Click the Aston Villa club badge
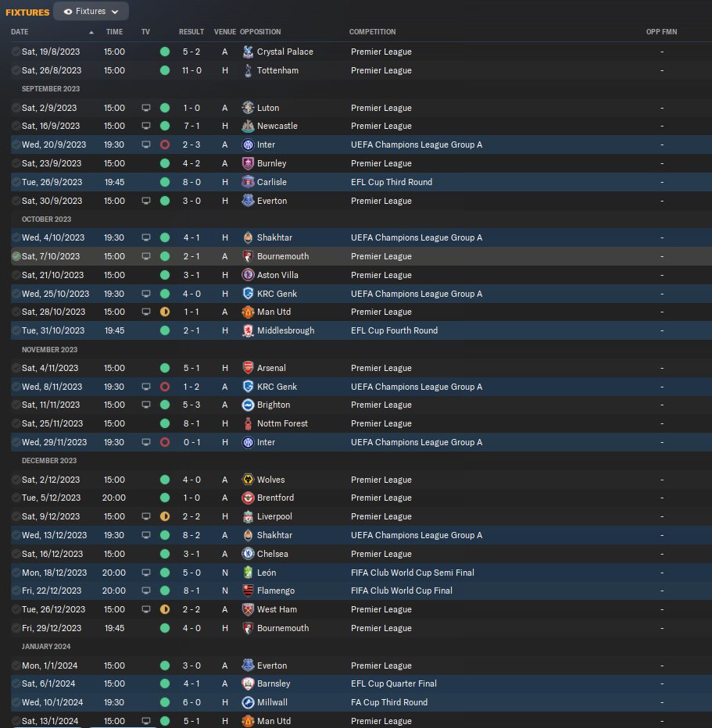This screenshot has height=728, width=712. tap(248, 275)
